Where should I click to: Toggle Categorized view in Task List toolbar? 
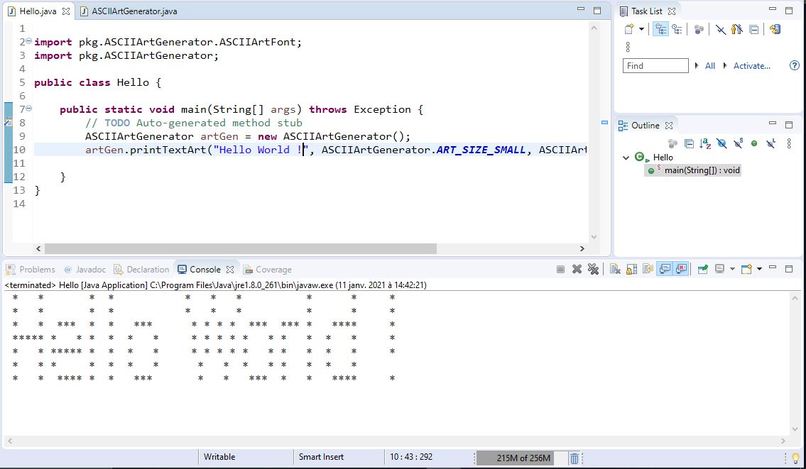[x=661, y=29]
